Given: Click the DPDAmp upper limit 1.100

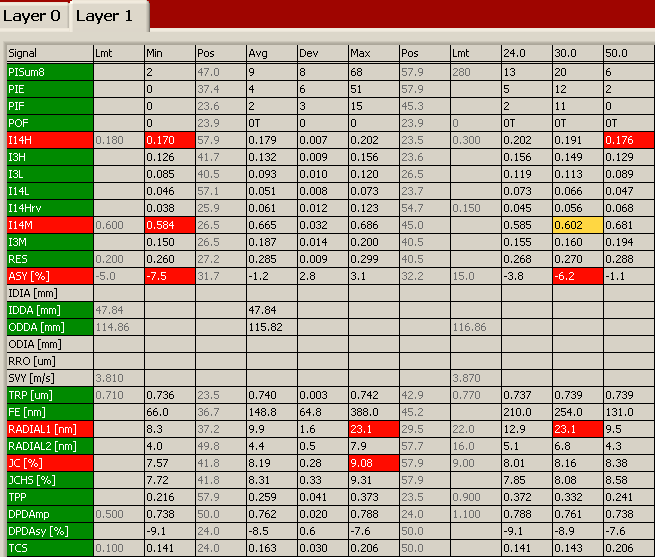Looking at the screenshot, I should (x=476, y=514).
